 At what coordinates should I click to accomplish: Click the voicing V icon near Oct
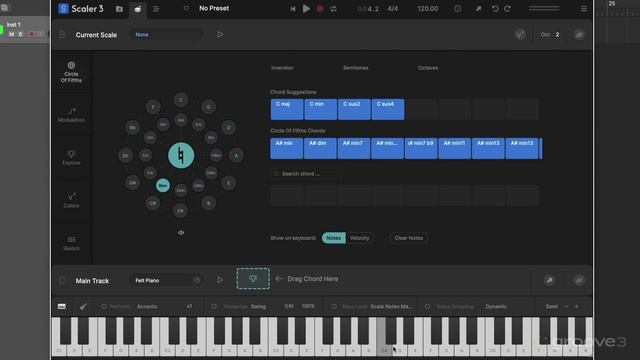pos(520,35)
